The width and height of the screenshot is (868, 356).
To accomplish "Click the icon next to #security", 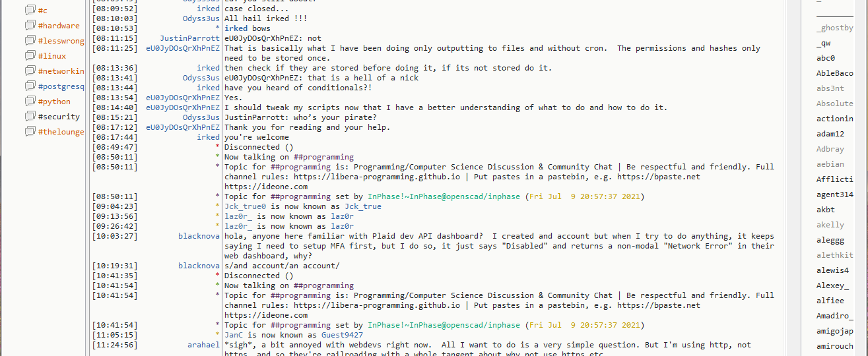I will pos(30,117).
